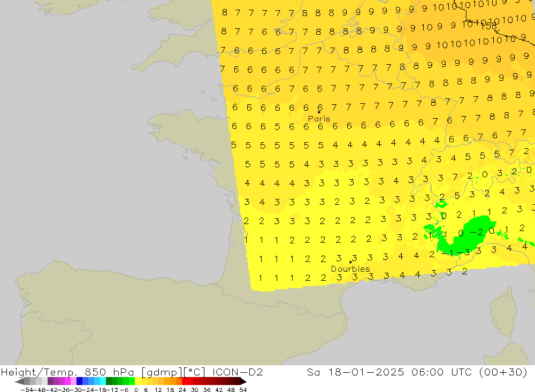Click the Dourbies city label
The width and height of the screenshot is (535, 392).
point(350,269)
